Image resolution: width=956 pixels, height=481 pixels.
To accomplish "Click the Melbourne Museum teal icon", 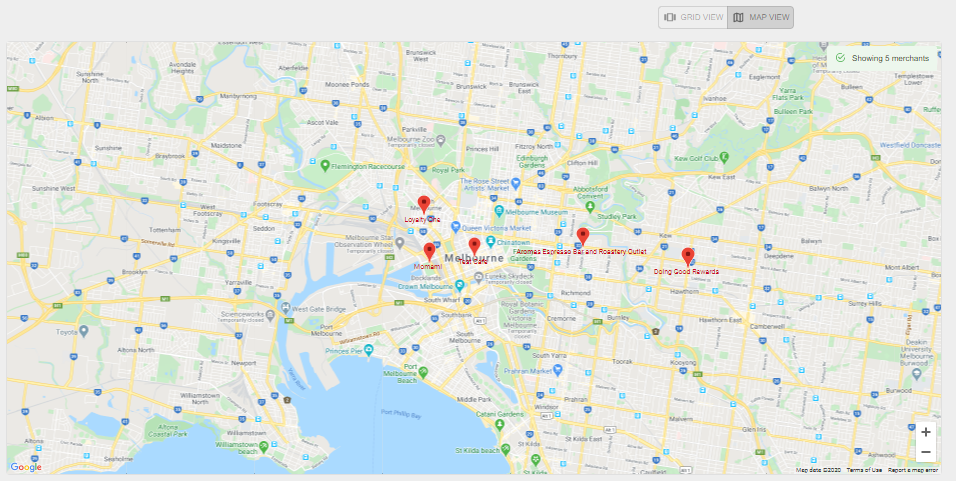I will [499, 212].
